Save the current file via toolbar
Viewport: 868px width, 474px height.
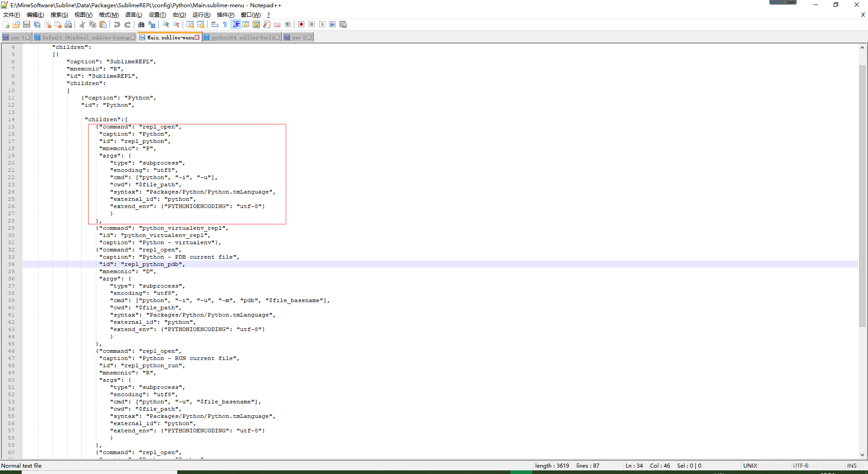coord(27,24)
